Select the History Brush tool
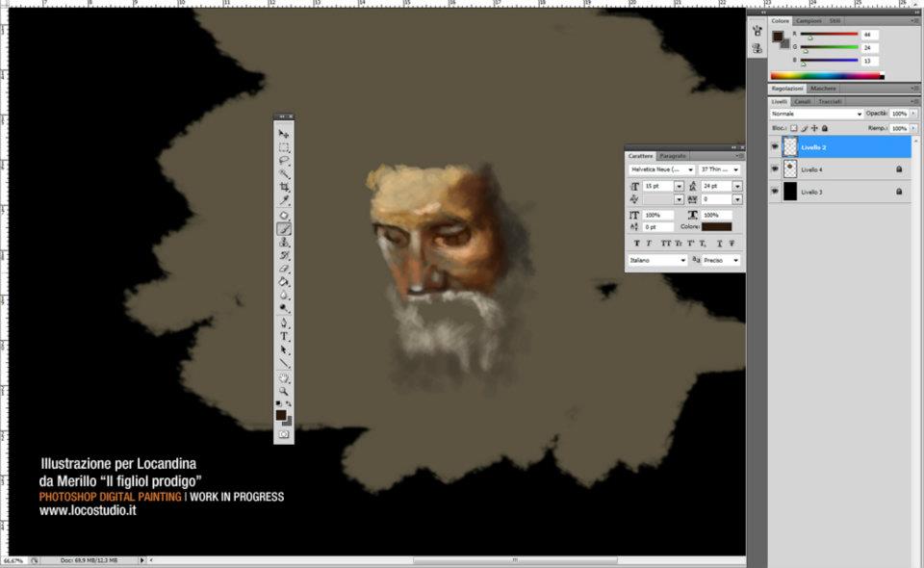The width and height of the screenshot is (924, 568). pos(284,255)
